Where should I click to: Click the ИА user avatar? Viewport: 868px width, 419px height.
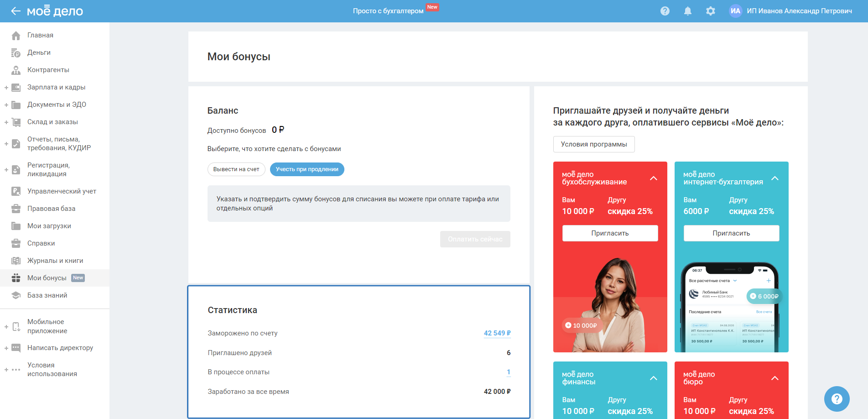point(735,11)
